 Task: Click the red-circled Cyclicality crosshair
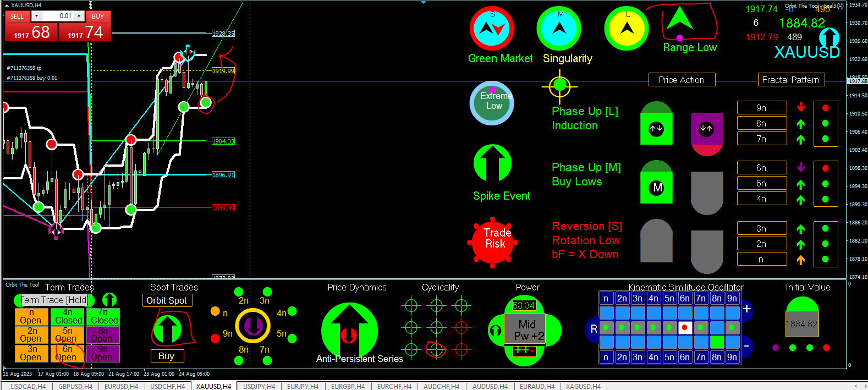pyautogui.click(x=436, y=349)
